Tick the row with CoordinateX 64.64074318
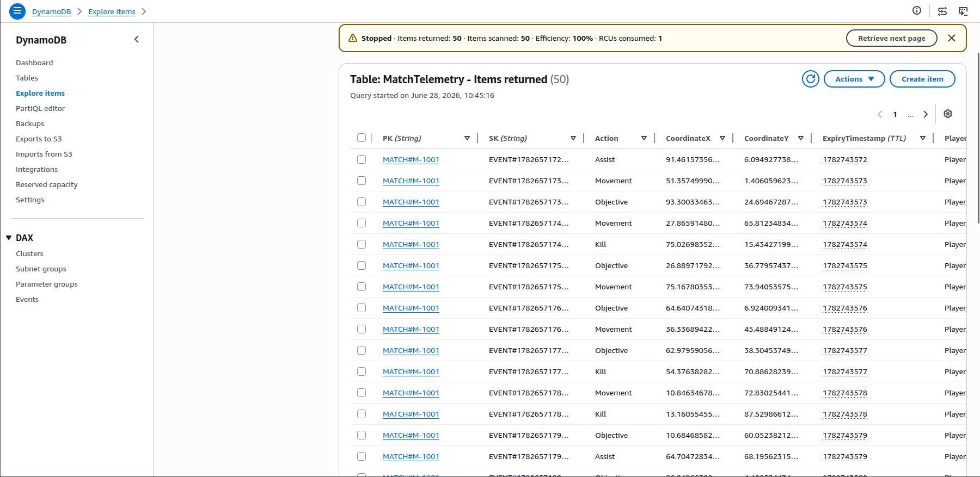The height and width of the screenshot is (477, 980). tap(362, 308)
